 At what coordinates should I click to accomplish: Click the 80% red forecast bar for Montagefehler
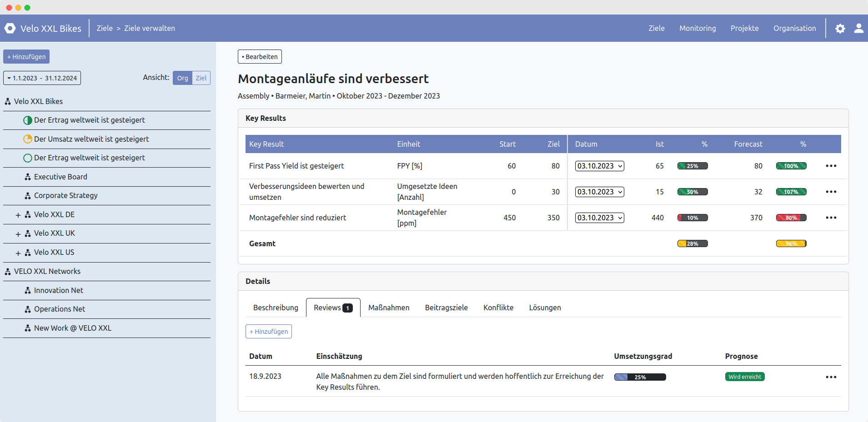[x=791, y=218]
